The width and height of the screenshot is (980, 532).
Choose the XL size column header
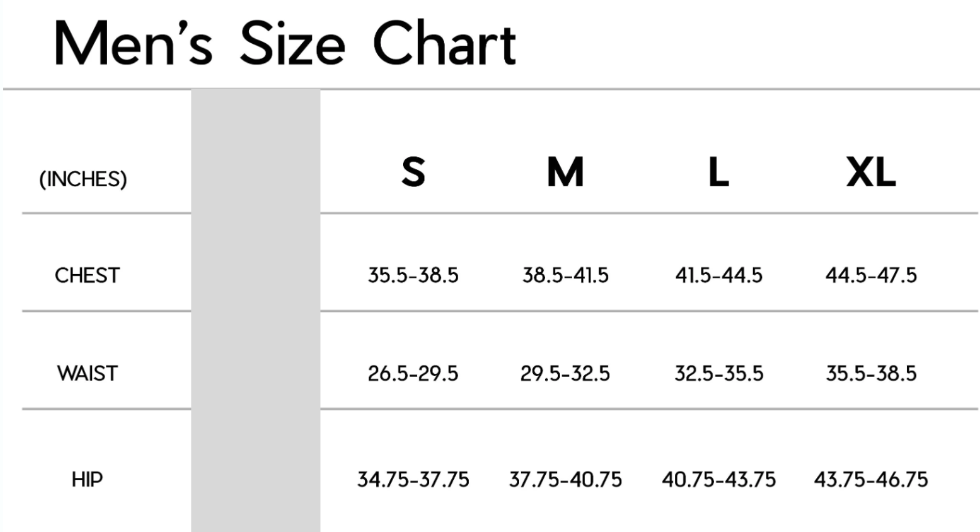871,172
